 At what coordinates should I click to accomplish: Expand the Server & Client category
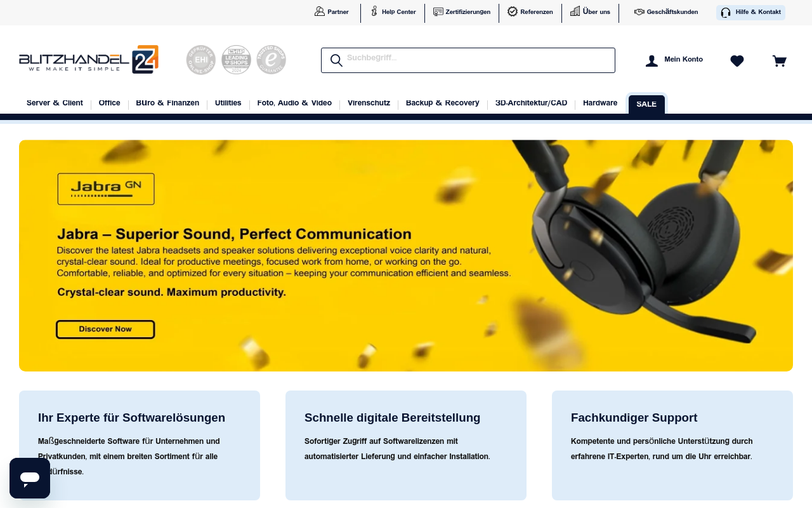coord(55,103)
